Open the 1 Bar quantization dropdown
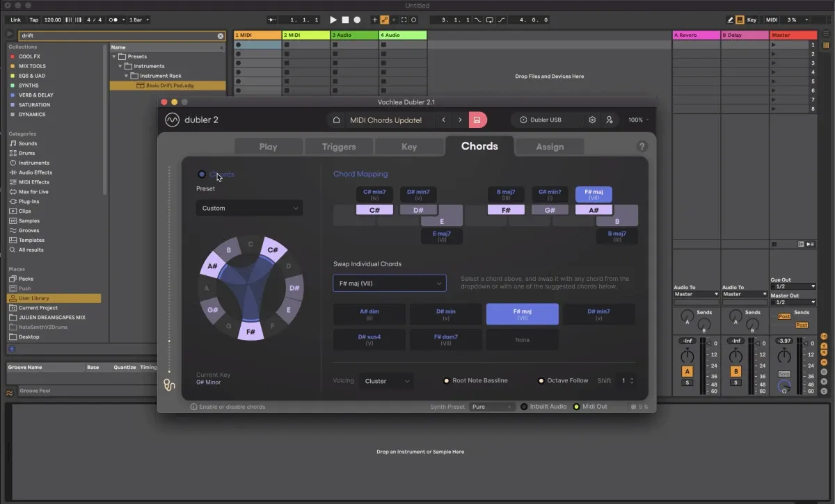The width and height of the screenshot is (835, 504). tap(139, 20)
